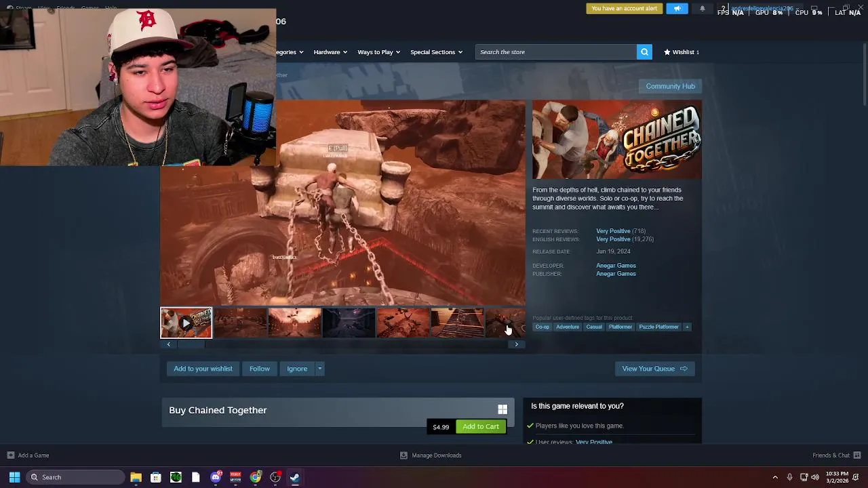Play the trailer thumbnail with play icon

[186, 323]
